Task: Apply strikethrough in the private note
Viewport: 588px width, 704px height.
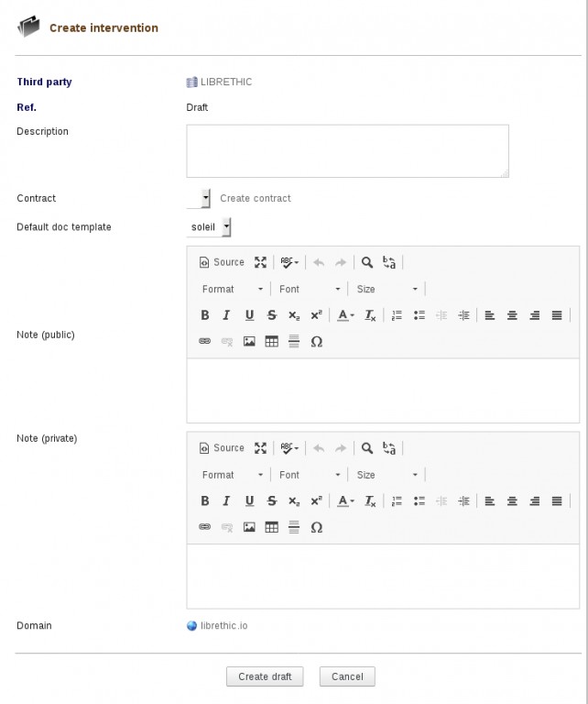Action: pos(272,501)
